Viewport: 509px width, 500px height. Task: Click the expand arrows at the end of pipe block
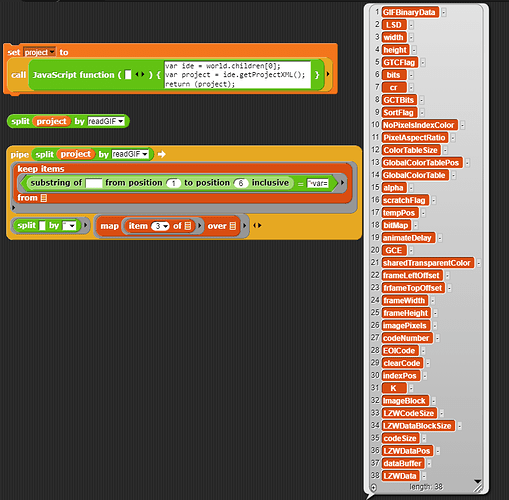tap(257, 226)
